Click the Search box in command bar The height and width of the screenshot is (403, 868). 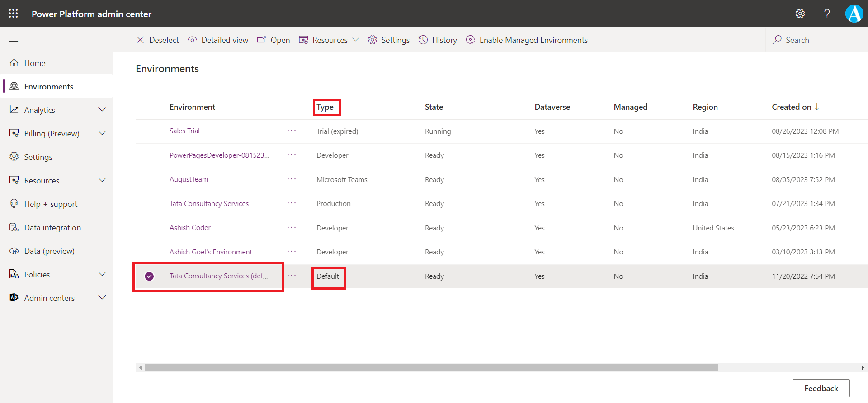coord(797,40)
